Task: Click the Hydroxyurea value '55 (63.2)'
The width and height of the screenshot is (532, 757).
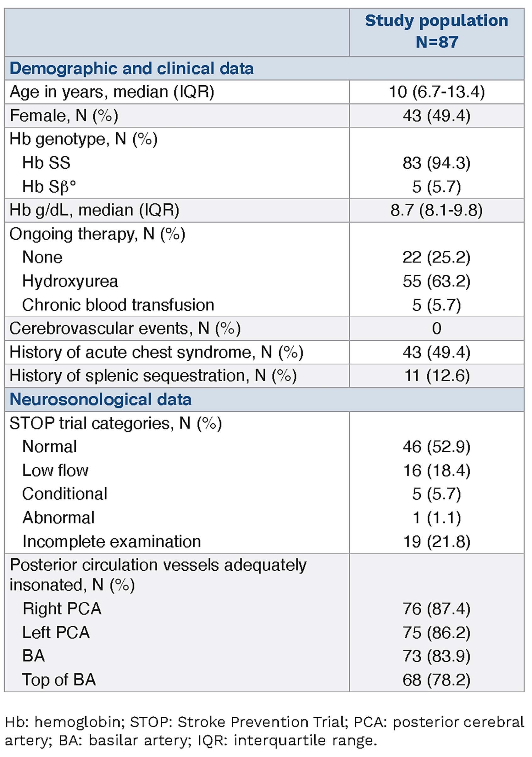Action: point(436,281)
